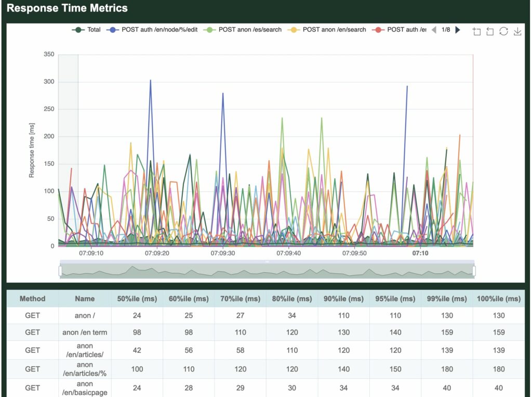Select the 'anon /en term' name cell
The image size is (532, 397).
tap(85, 333)
